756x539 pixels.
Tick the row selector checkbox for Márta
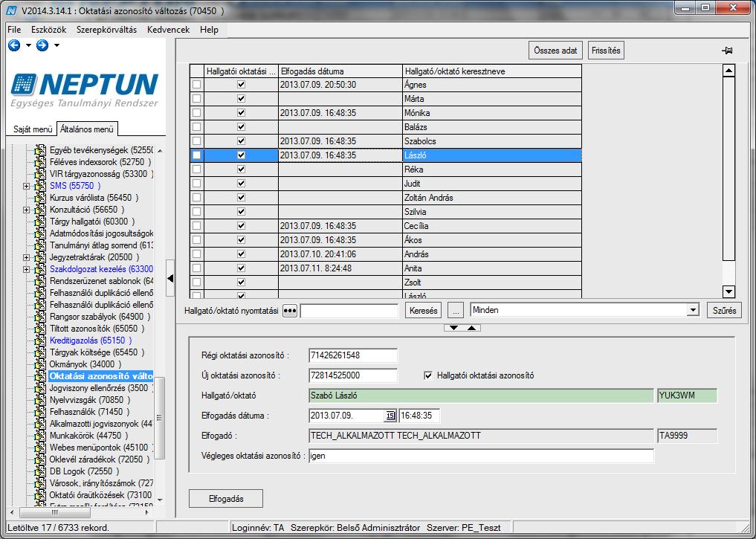coord(197,99)
